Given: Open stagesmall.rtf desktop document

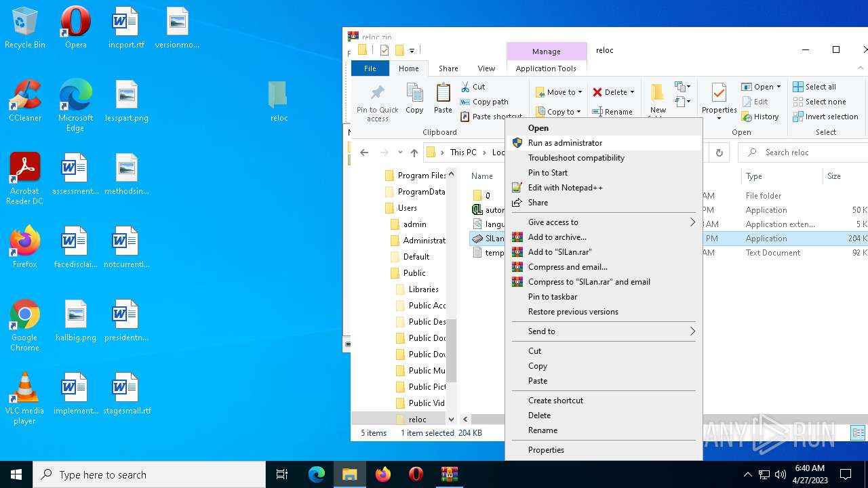Looking at the screenshot, I should coord(126,393).
